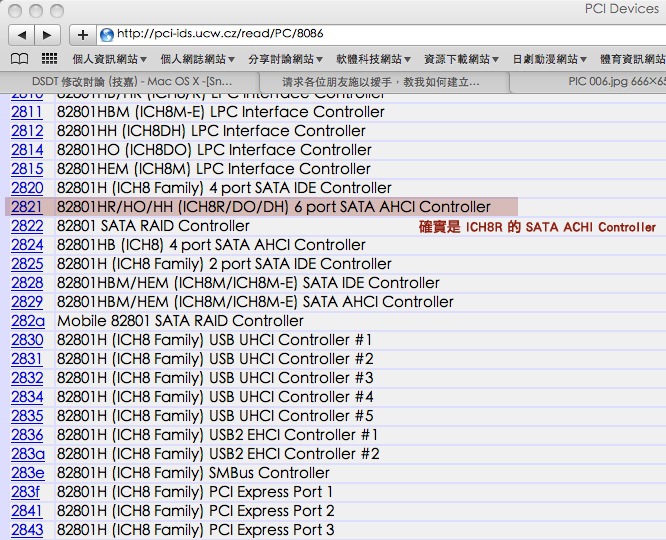Open 軟體科技網站 bookmarks folder
This screenshot has width=666, height=540.
(373, 59)
